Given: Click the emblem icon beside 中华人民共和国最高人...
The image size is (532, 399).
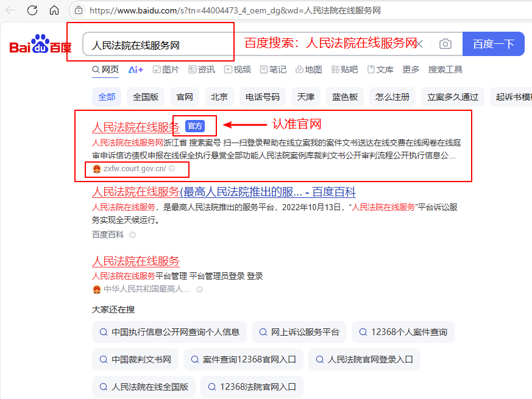Looking at the screenshot, I should tap(97, 289).
